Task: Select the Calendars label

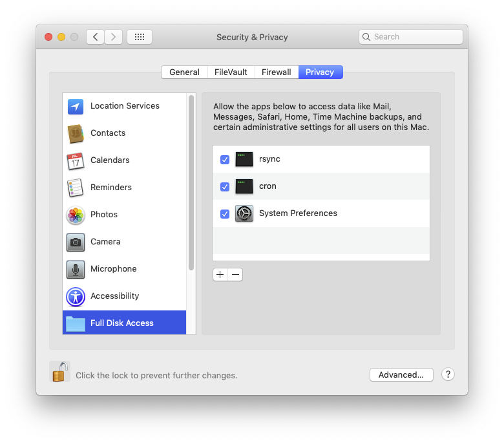Action: (x=110, y=160)
